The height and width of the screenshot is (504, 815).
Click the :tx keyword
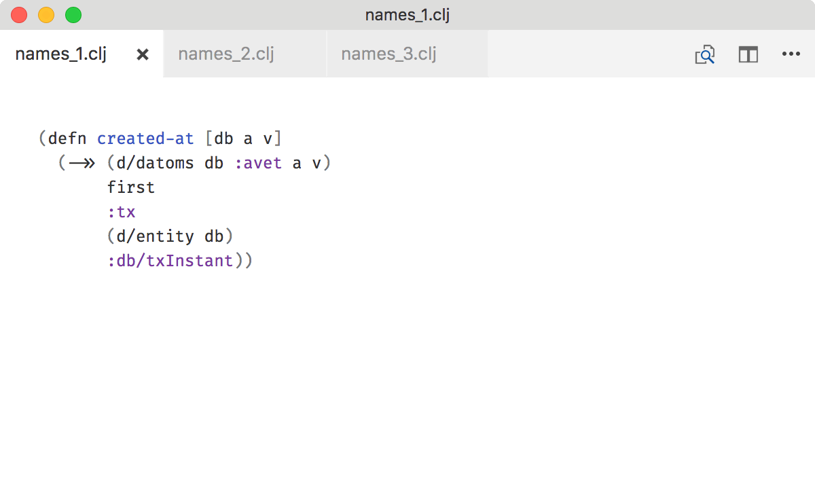click(121, 211)
